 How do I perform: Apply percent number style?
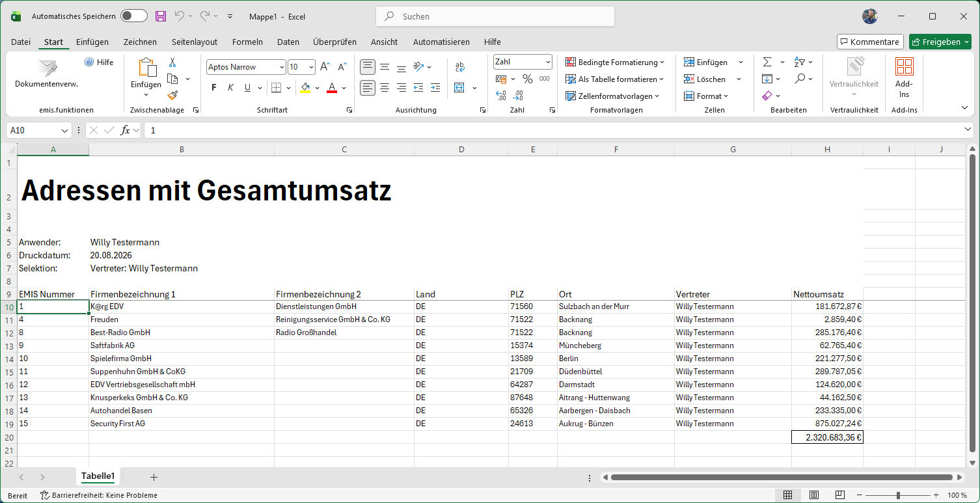[528, 79]
